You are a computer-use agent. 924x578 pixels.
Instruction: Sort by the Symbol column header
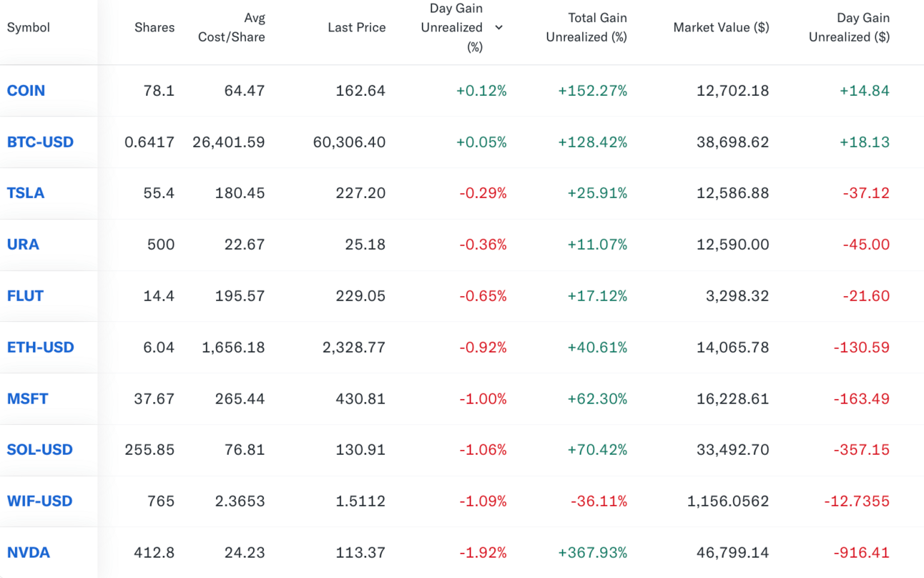[x=29, y=28]
